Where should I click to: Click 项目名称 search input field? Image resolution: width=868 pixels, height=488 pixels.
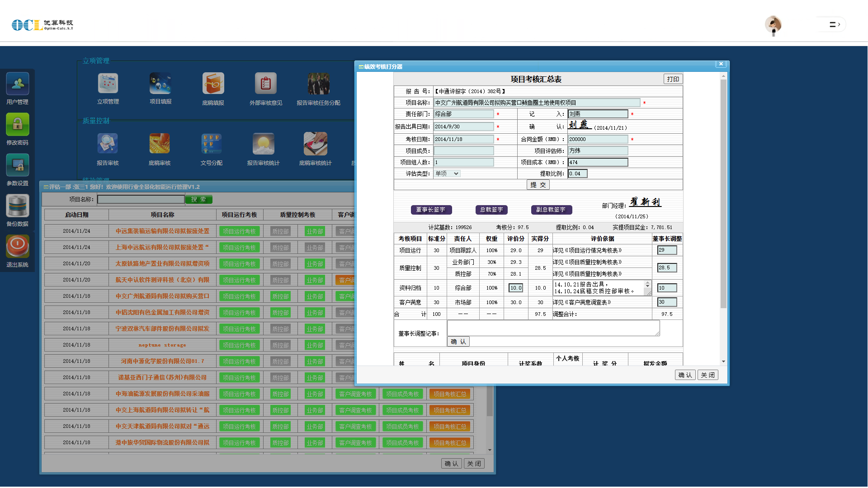(x=141, y=199)
